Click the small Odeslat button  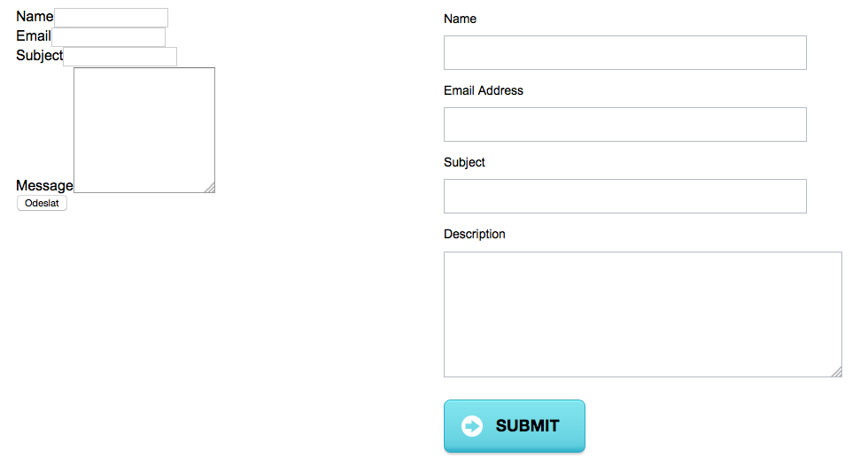[x=42, y=203]
